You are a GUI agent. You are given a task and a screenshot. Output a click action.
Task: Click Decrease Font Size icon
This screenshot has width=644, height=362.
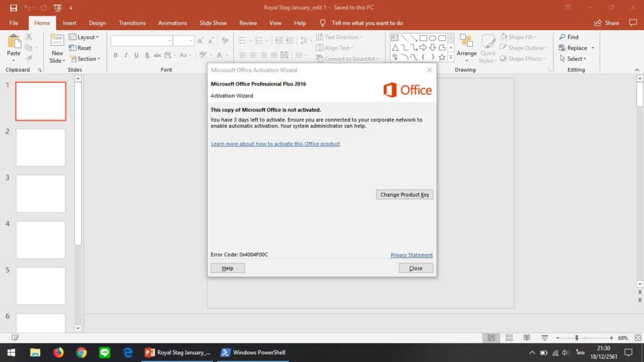[211, 41]
